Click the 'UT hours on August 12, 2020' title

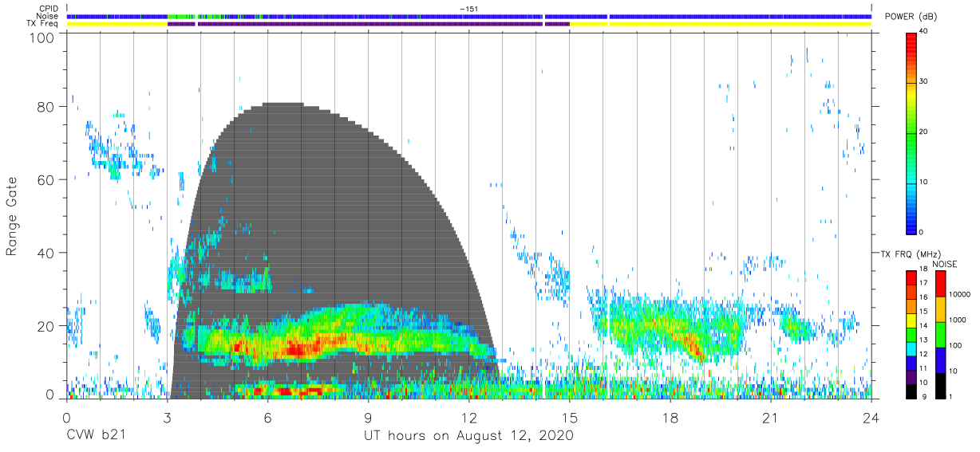coord(469,435)
